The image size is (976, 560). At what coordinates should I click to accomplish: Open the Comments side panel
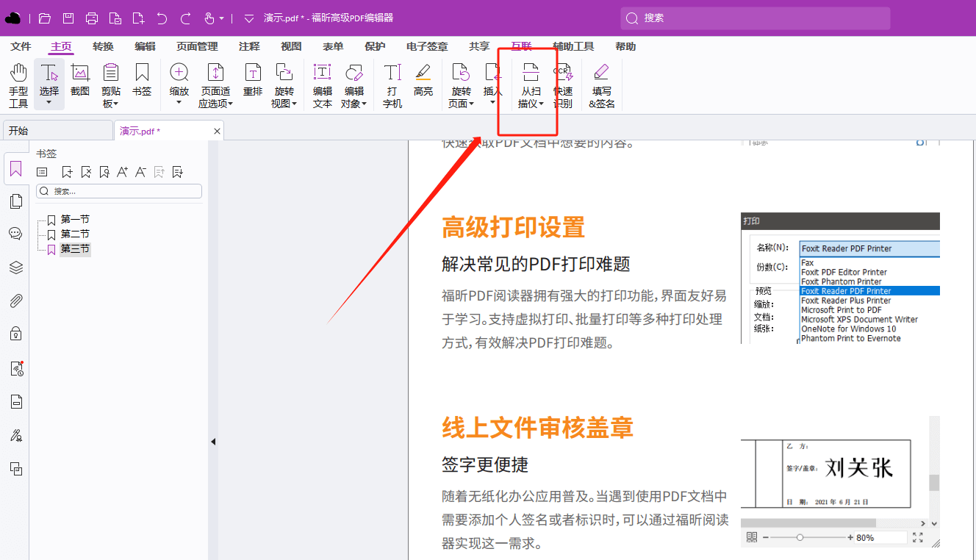15,234
